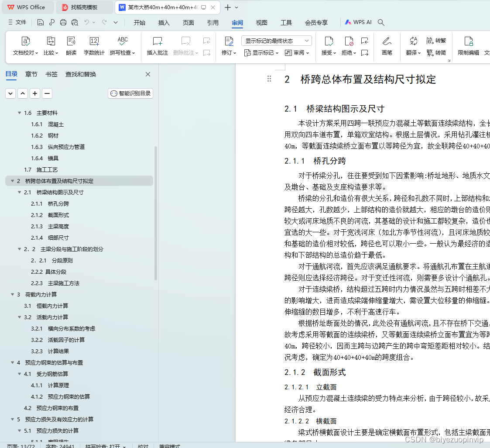Click 插入批注 insert comment
490x448 pixels.
158,46
